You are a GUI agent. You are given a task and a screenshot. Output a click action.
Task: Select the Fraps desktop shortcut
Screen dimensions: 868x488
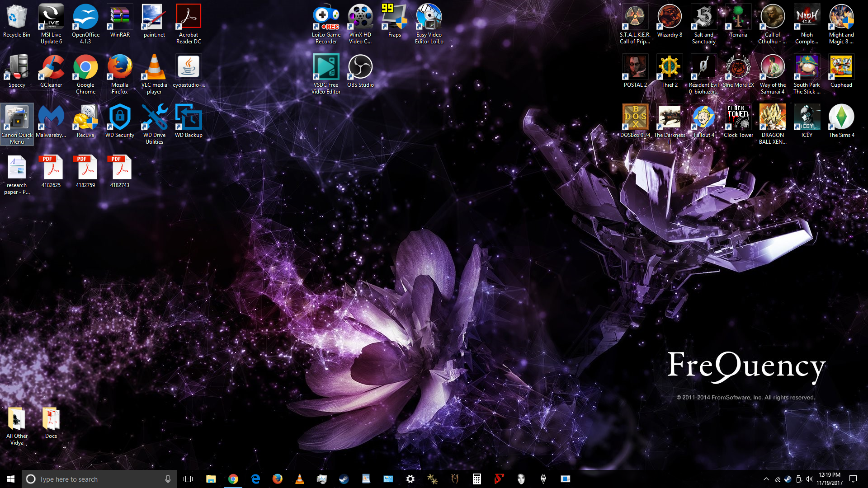point(395,21)
